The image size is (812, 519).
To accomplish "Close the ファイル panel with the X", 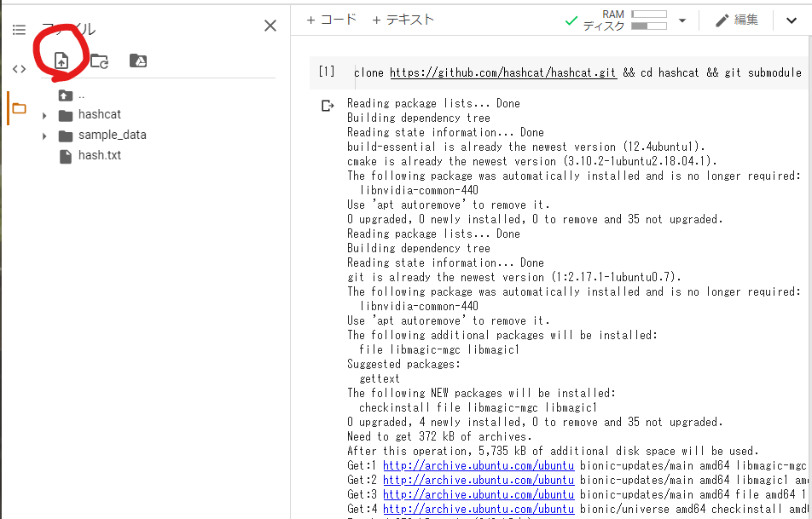I will (270, 26).
